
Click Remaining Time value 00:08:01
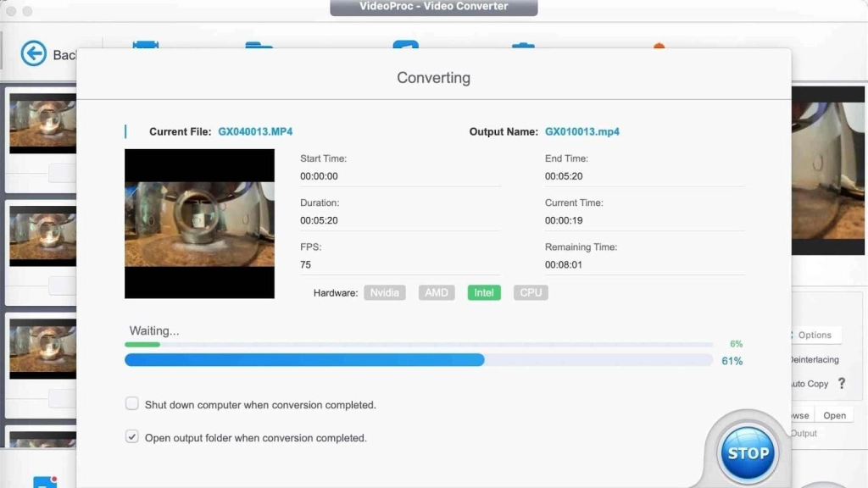pyautogui.click(x=563, y=265)
